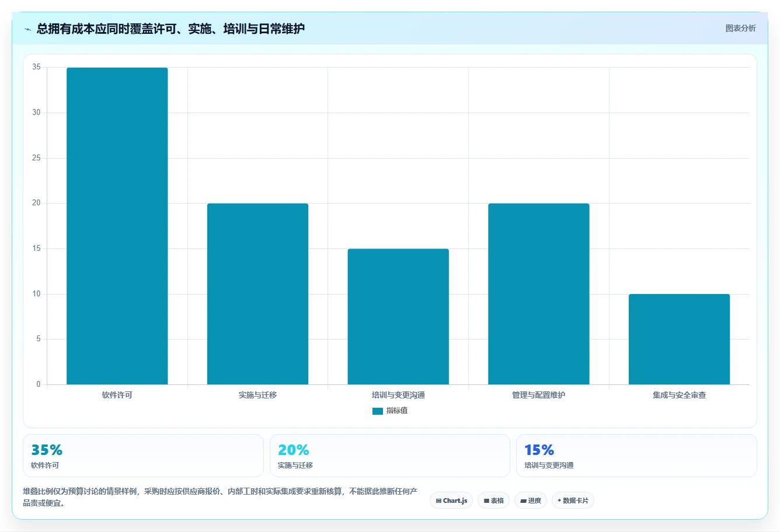This screenshot has height=532, width=780.
Task: Click the 图表分析 label in header
Action: click(x=740, y=28)
